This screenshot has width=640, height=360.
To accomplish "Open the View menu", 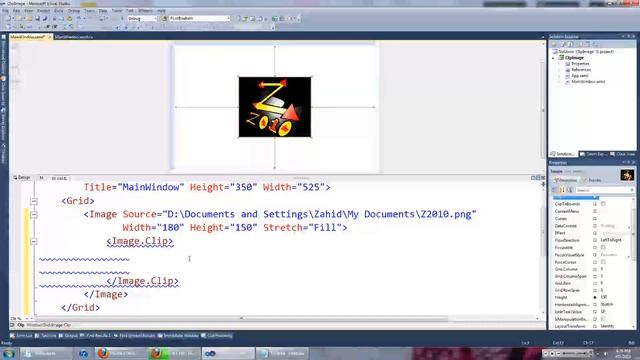I will (x=29, y=11).
